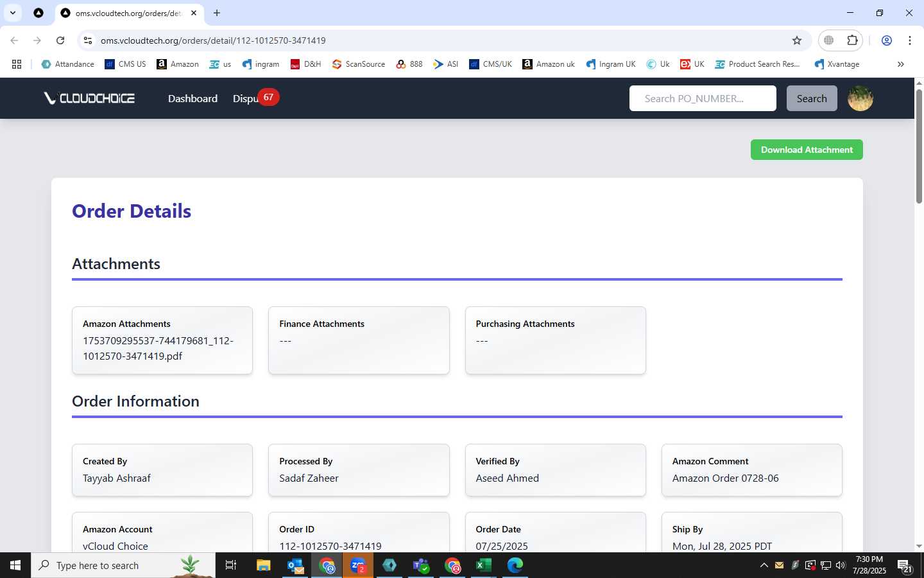Image resolution: width=924 pixels, height=578 pixels.
Task: Click the Amazon Order 0728-06 comment
Action: (725, 478)
